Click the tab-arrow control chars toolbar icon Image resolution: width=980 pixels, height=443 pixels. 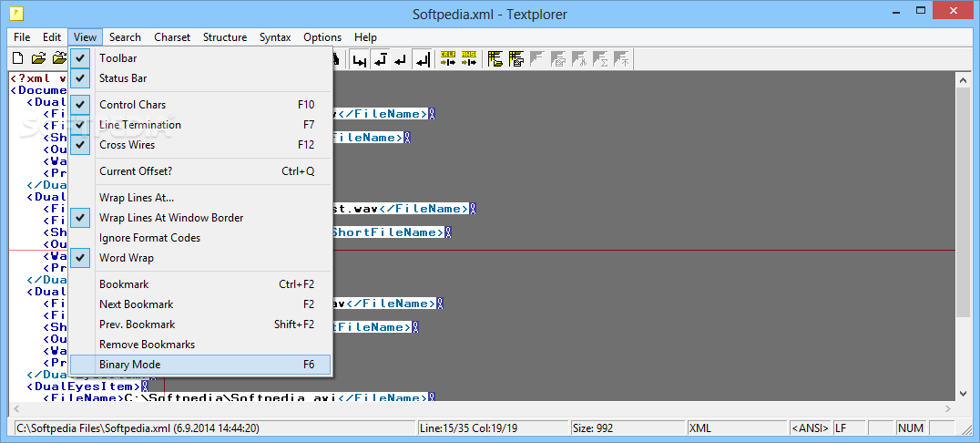[360, 60]
